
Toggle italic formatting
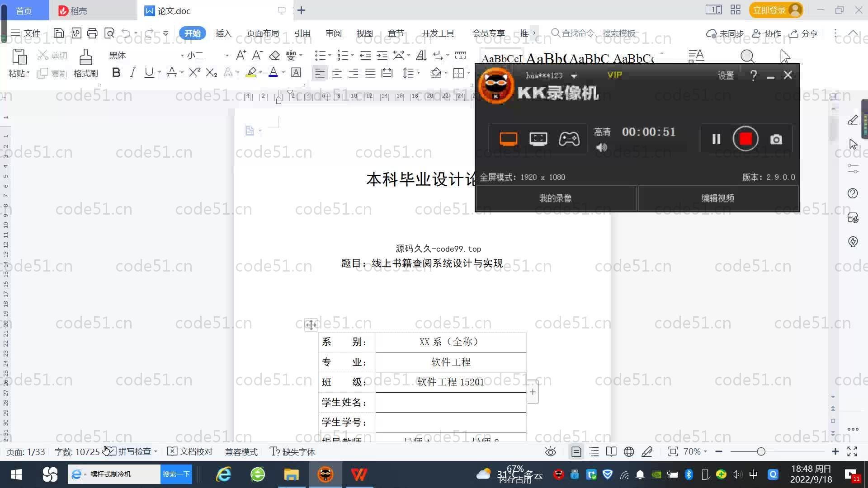coord(132,73)
